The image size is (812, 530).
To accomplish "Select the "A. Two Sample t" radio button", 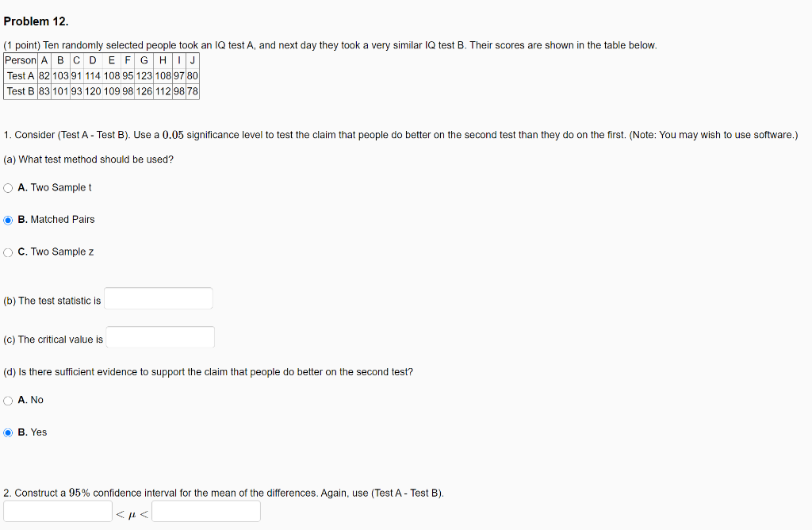I will 8,187.
